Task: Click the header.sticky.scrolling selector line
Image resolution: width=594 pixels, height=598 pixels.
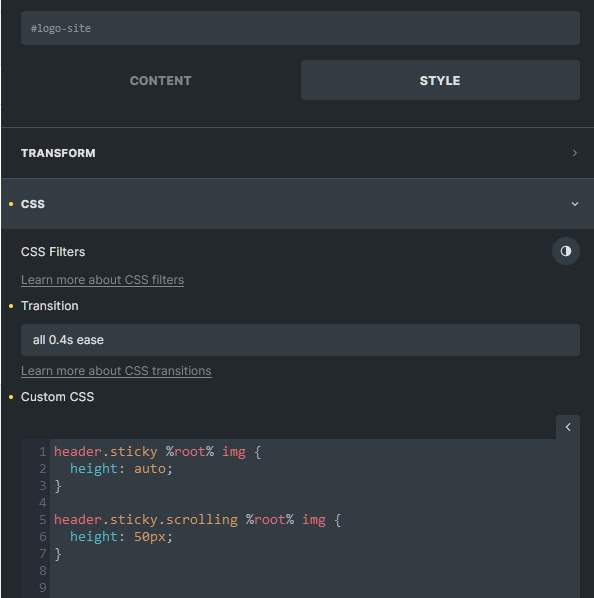Action: tap(198, 520)
